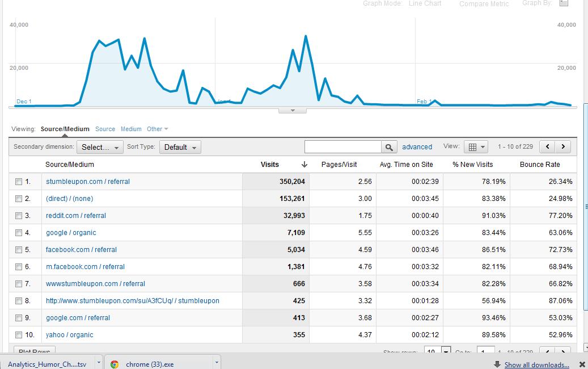Open the Sort Type Default dropdown

coord(180,147)
